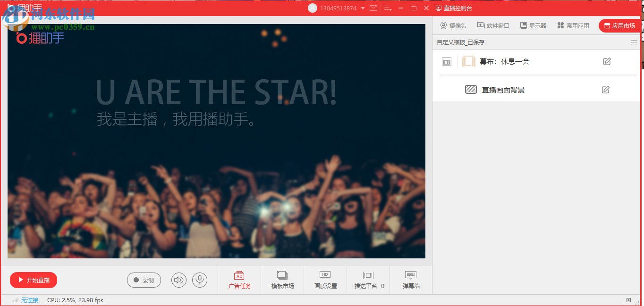The width and height of the screenshot is (644, 306).
Task: Open 弹幕墙 danmaku wall
Action: [411, 280]
